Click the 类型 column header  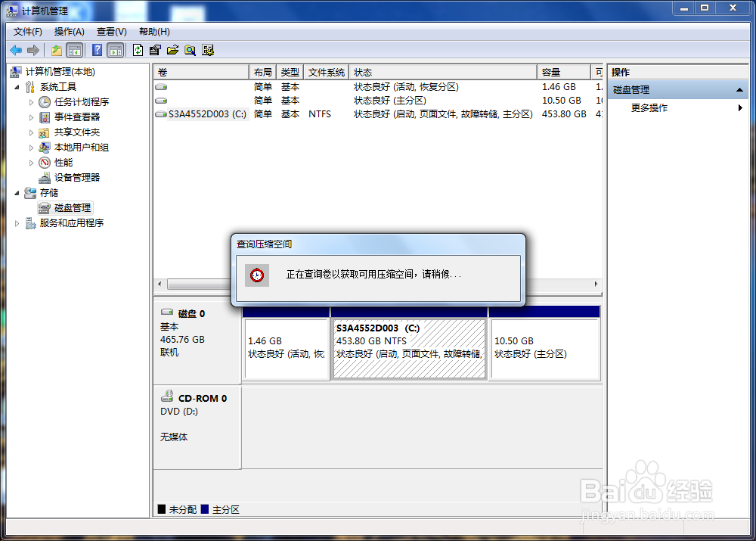point(290,73)
